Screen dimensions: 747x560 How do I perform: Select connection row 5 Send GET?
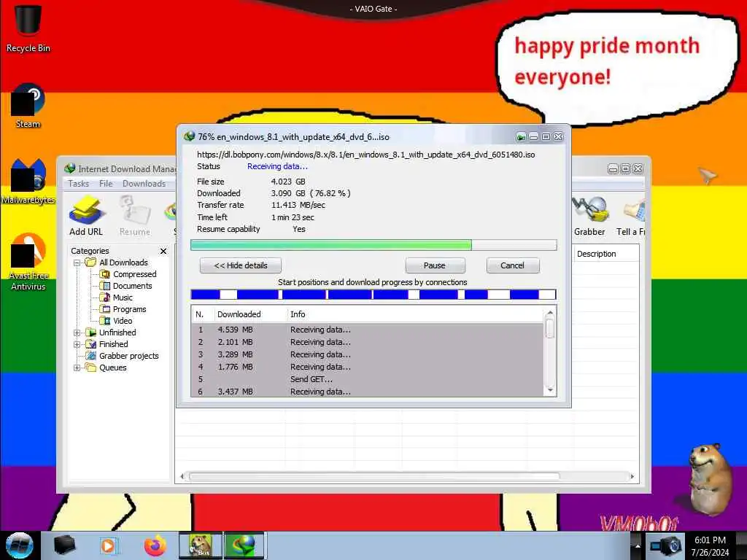[x=368, y=379]
